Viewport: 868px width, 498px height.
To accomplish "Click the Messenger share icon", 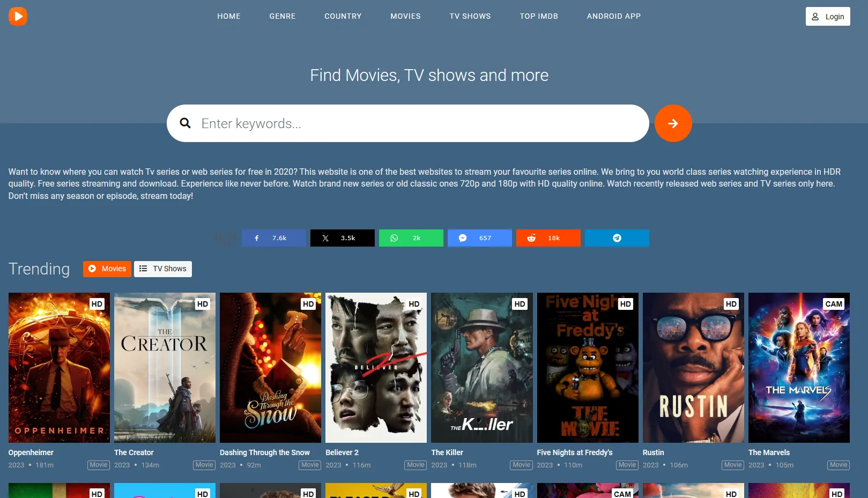I will point(463,237).
